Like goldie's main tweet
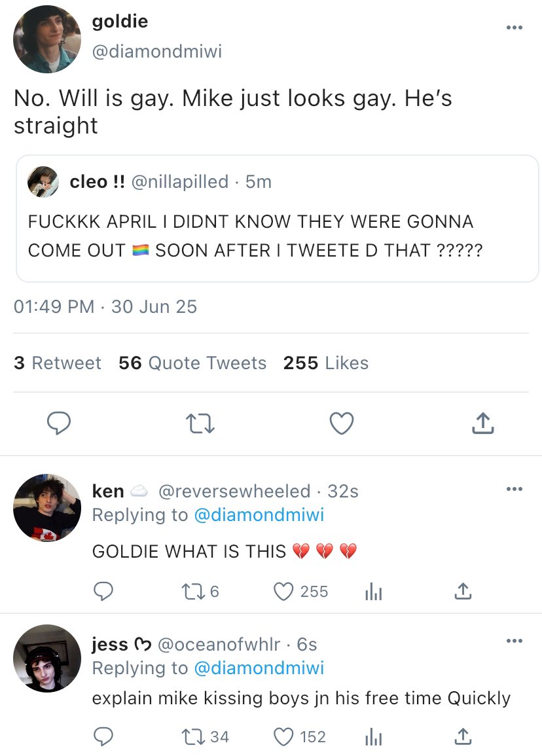The height and width of the screenshot is (756, 542). 341,424
